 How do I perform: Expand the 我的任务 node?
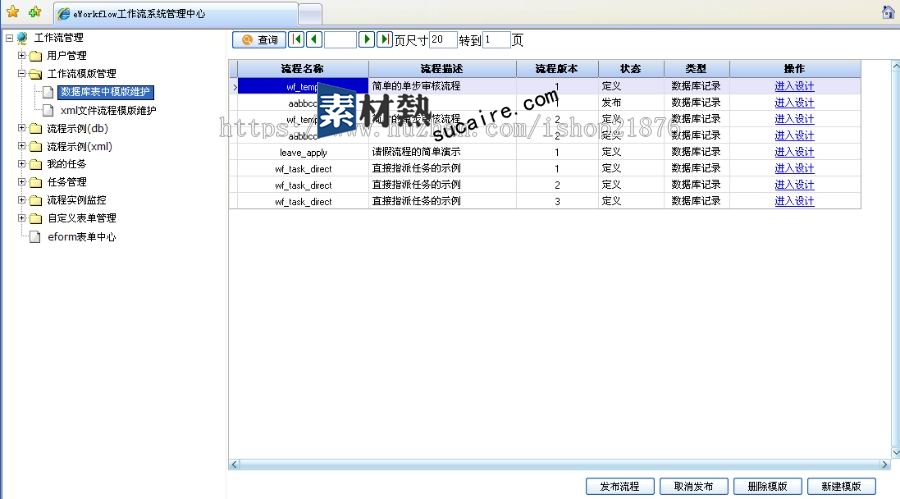click(21, 164)
